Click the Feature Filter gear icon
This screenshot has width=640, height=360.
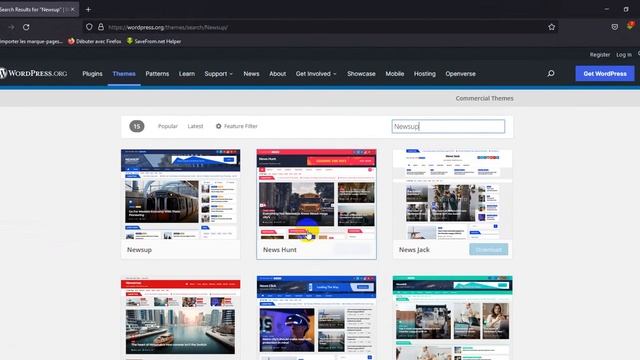pyautogui.click(x=218, y=126)
